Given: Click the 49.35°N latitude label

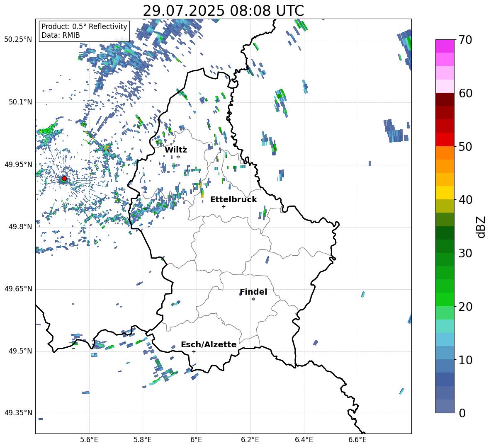Looking at the screenshot, I should [x=18, y=413].
